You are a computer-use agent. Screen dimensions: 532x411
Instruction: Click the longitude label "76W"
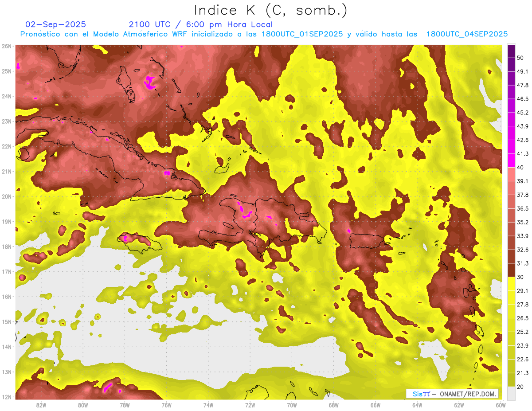click(x=166, y=405)
